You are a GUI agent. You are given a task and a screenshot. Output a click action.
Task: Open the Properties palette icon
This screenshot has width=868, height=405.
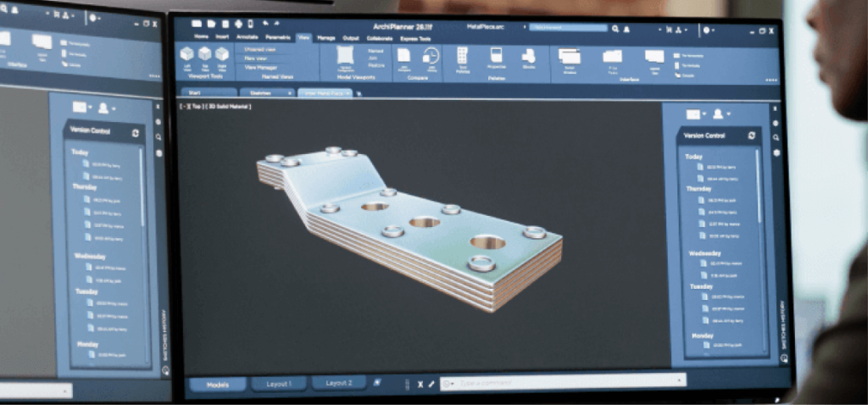(x=496, y=55)
